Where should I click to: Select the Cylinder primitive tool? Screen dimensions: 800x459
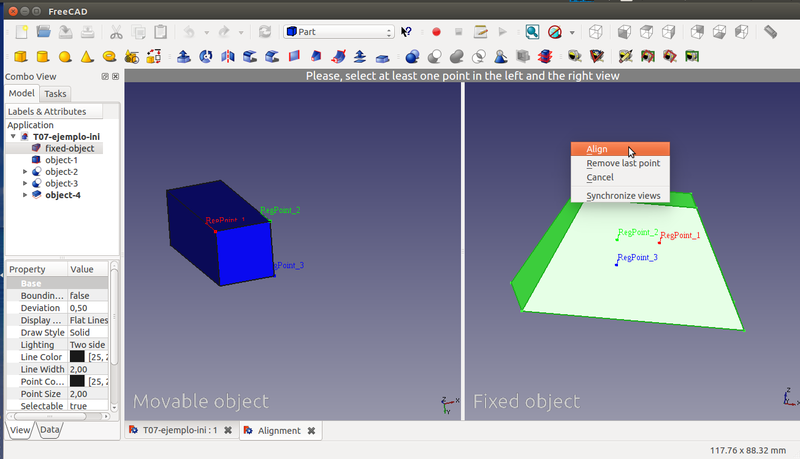43,56
